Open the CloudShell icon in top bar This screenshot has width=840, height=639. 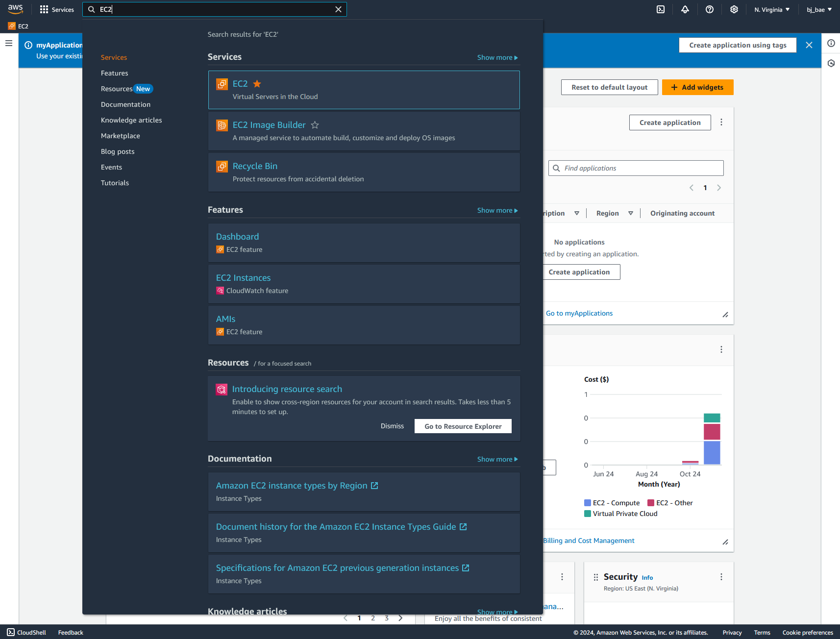(661, 9)
